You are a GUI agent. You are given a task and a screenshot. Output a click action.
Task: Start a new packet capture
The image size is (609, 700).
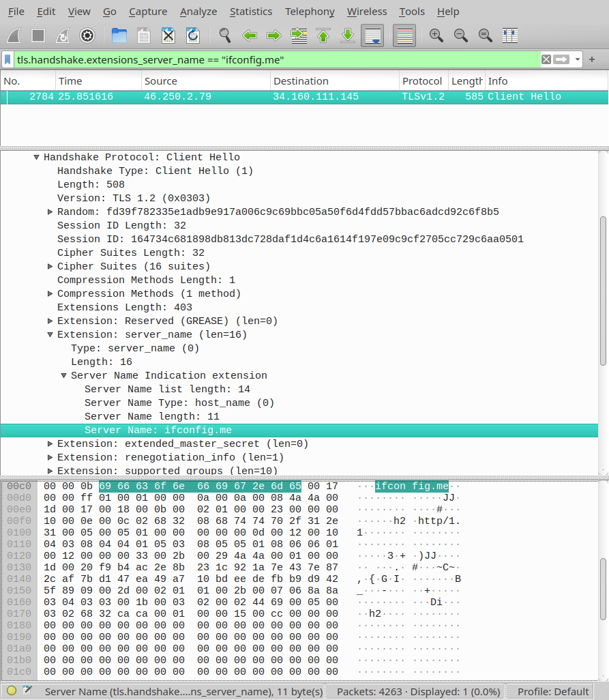[x=14, y=35]
